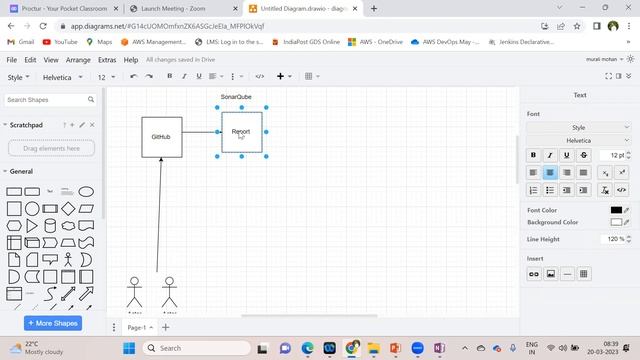Select the diamond shape in General
The height and width of the screenshot is (360, 640).
point(68,209)
